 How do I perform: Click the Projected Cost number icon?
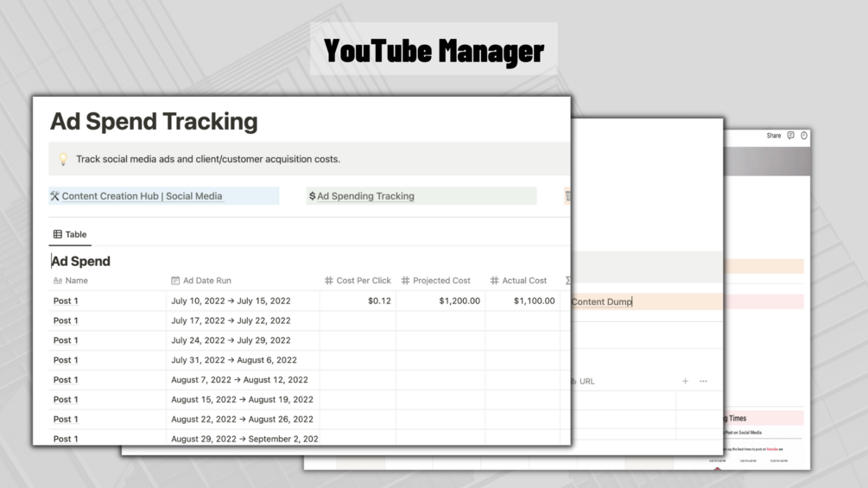pyautogui.click(x=405, y=281)
